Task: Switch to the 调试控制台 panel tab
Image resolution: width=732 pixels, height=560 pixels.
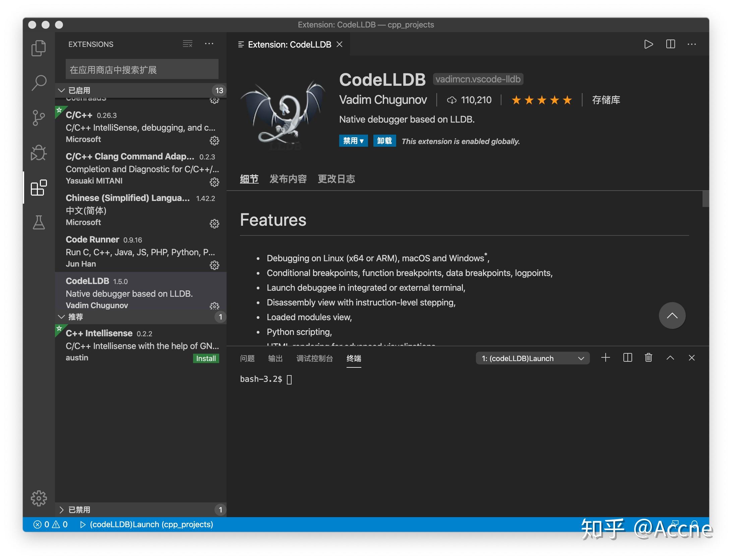Action: (x=315, y=358)
